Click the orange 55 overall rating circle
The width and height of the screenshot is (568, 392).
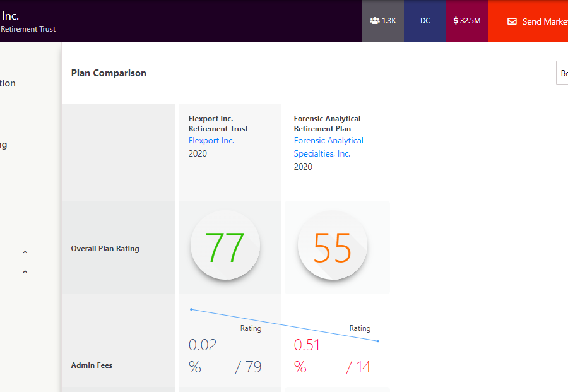pyautogui.click(x=333, y=247)
